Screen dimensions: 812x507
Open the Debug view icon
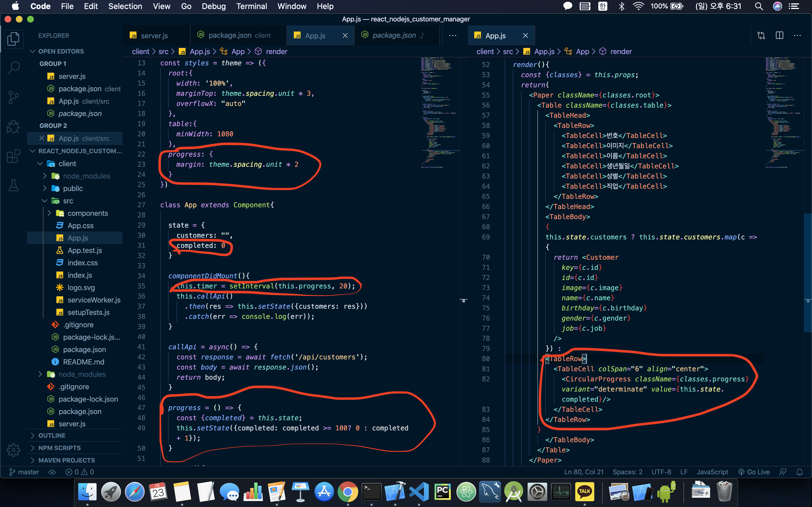14,127
